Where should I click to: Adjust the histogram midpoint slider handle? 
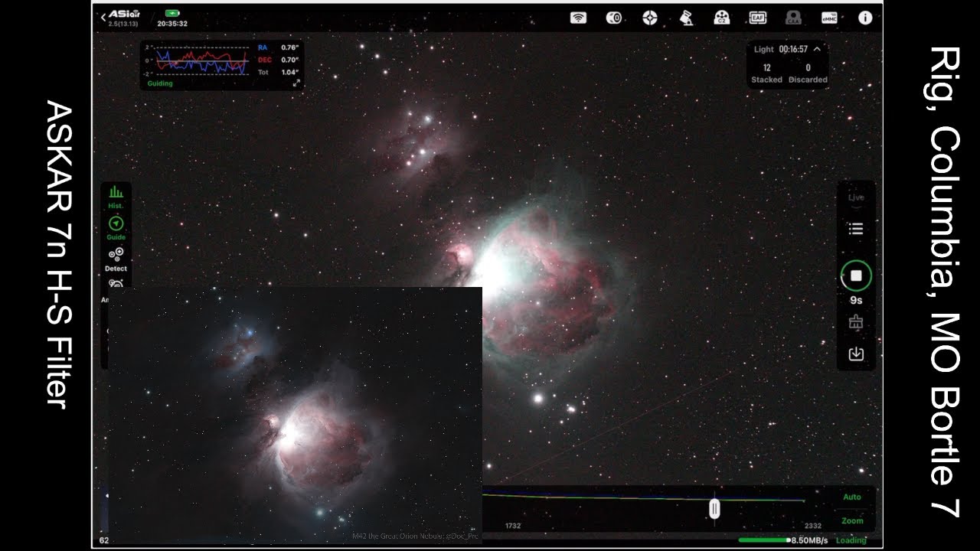714,508
